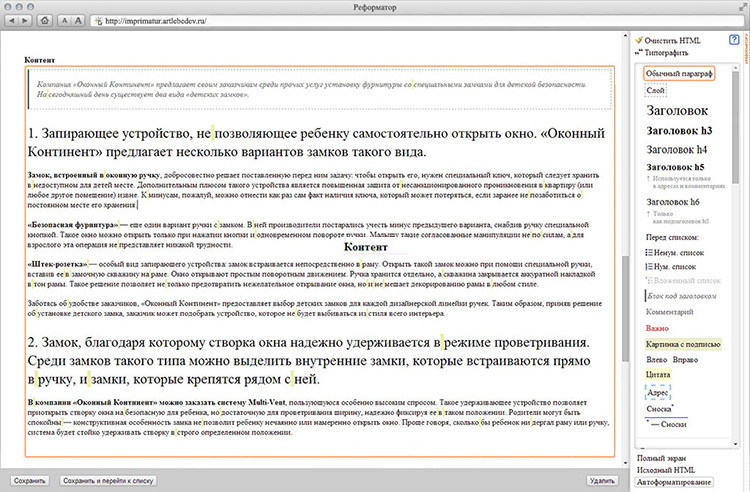750x492 pixels.
Task: Apply the red Важно style
Action: pos(657,328)
